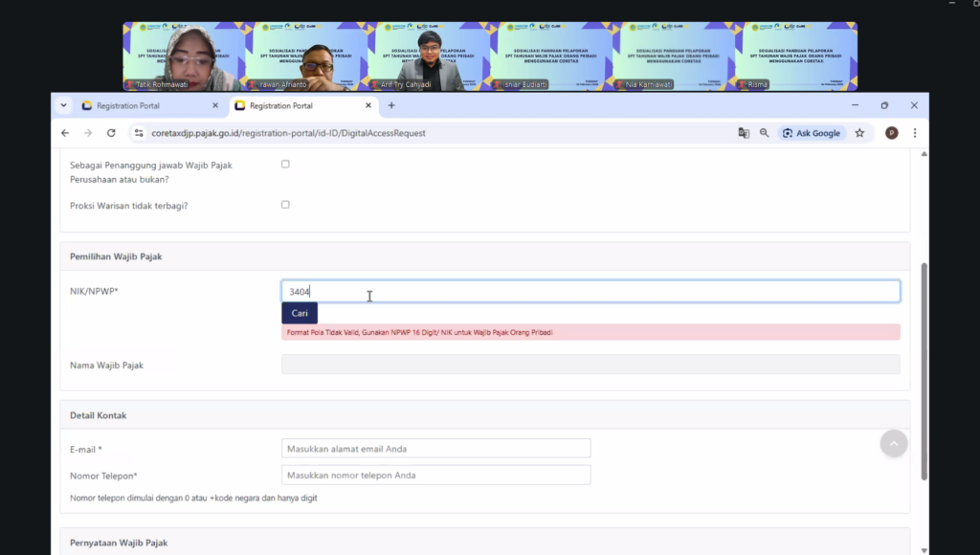This screenshot has width=980, height=555.
Task: Open the Chrome three-dot menu
Action: pos(915,133)
